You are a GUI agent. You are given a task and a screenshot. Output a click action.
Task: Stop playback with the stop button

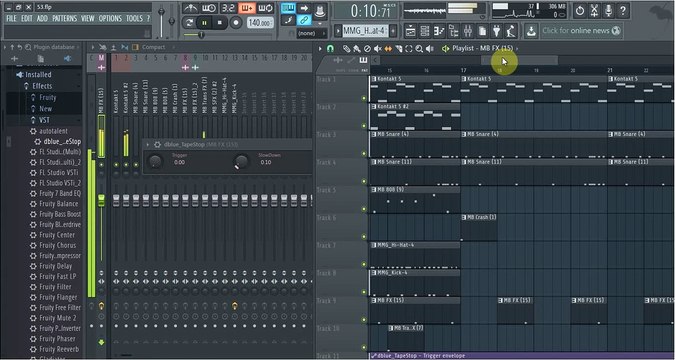(220, 22)
